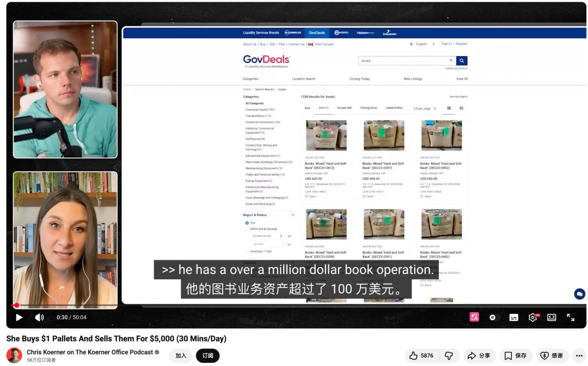The image size is (588, 366).
Task: Watch listing DEC25-0402 heart icon
Action: [422, 197]
